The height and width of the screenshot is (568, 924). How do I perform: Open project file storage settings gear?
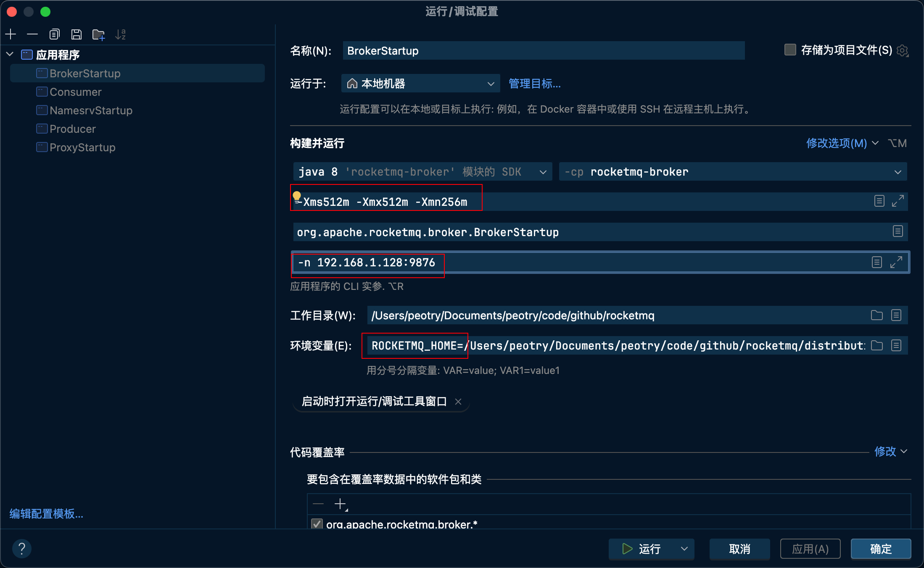point(902,51)
